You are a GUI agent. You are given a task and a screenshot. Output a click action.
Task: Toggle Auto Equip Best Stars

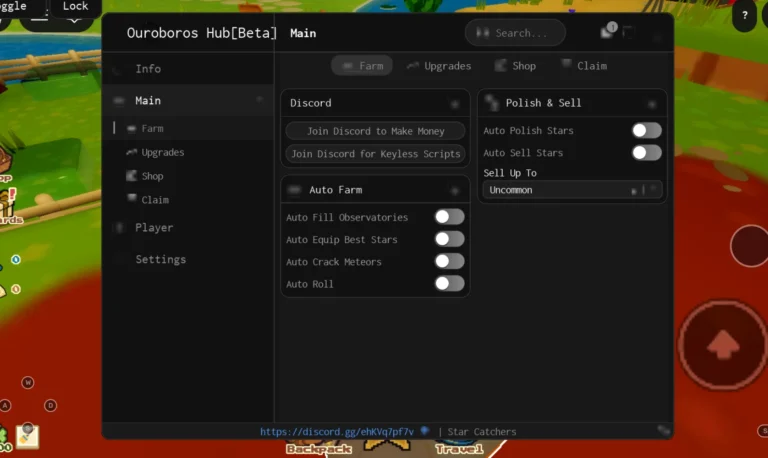click(x=449, y=239)
